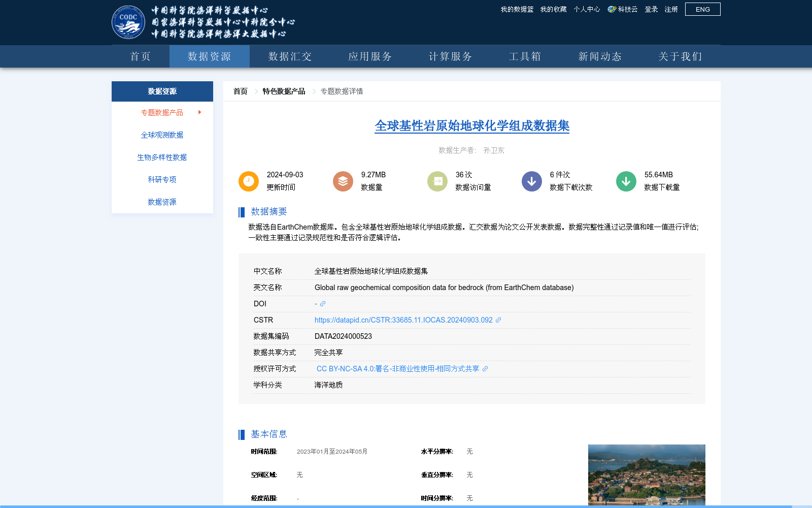Click the 海洋地质 subject category value

click(328, 385)
